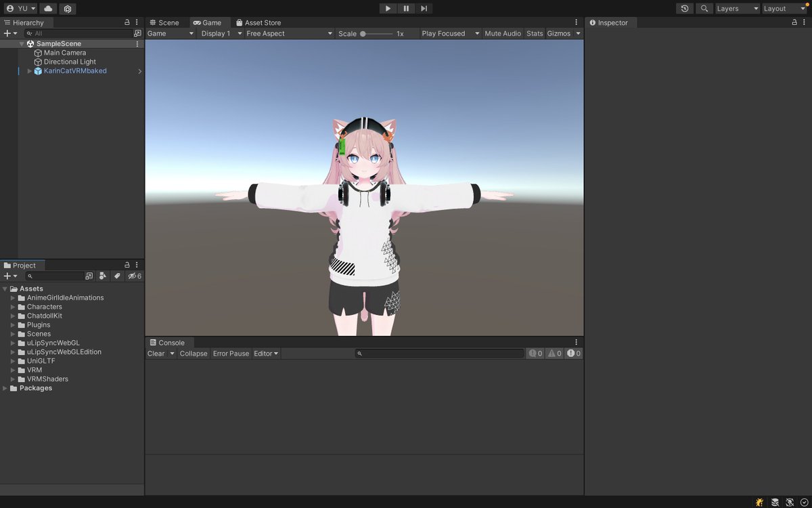This screenshot has width=812, height=508.
Task: Click the Clear button in Console
Action: (x=156, y=354)
